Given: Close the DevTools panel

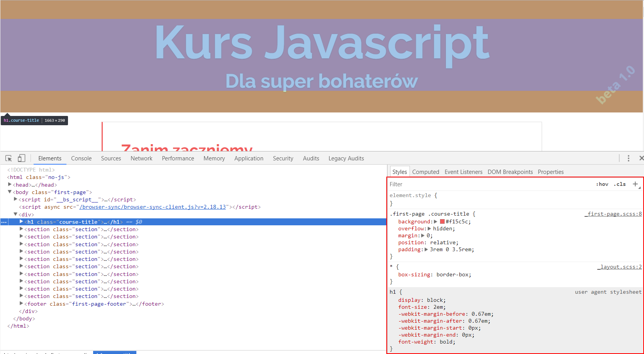Looking at the screenshot, I should (641, 158).
